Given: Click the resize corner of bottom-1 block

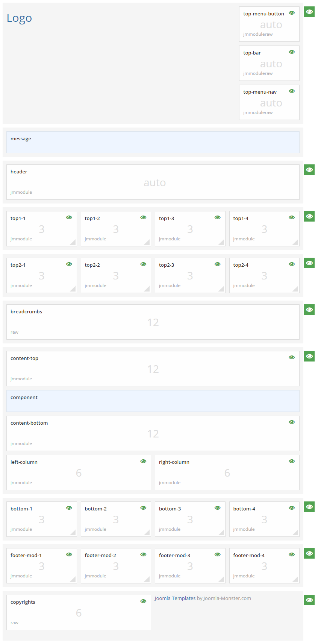Looking at the screenshot, I should [73, 533].
